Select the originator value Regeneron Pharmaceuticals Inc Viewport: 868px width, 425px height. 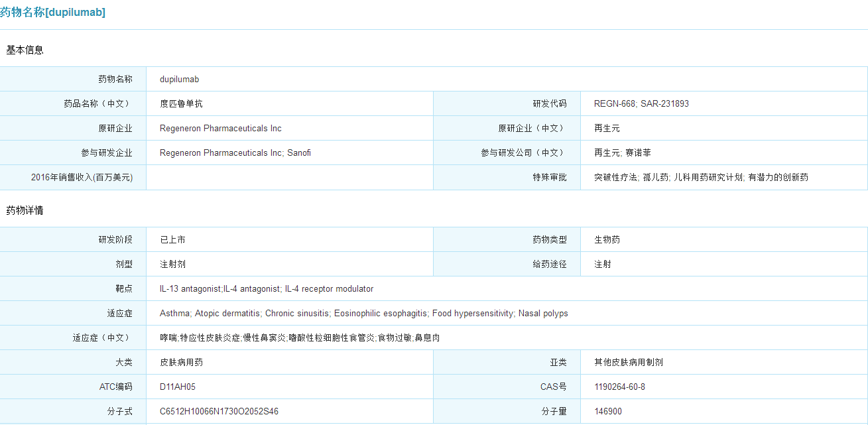221,128
